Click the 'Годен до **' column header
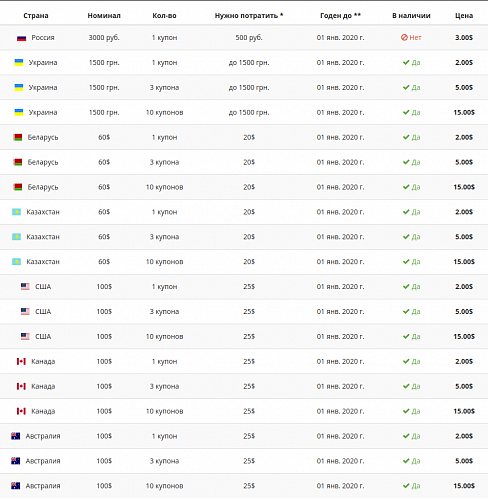 (340, 16)
